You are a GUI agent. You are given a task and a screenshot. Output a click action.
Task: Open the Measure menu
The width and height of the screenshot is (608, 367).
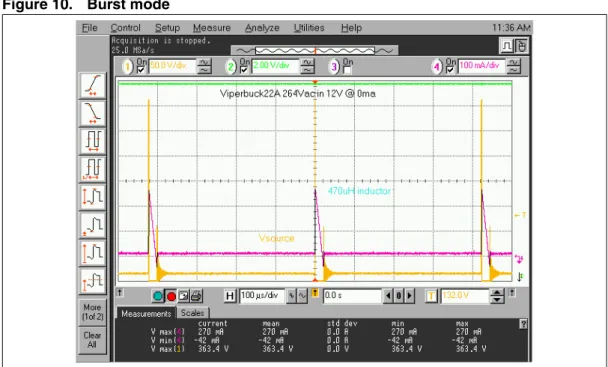tap(212, 28)
